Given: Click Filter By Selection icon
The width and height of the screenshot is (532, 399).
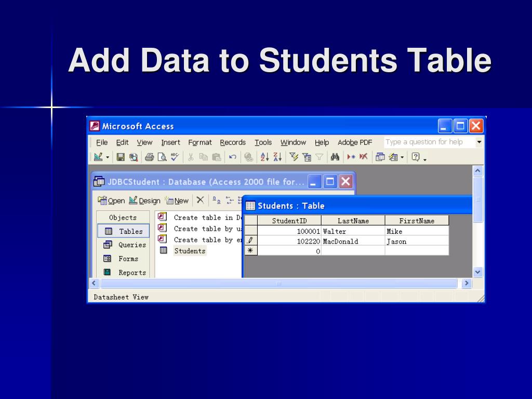Looking at the screenshot, I should coord(294,157).
